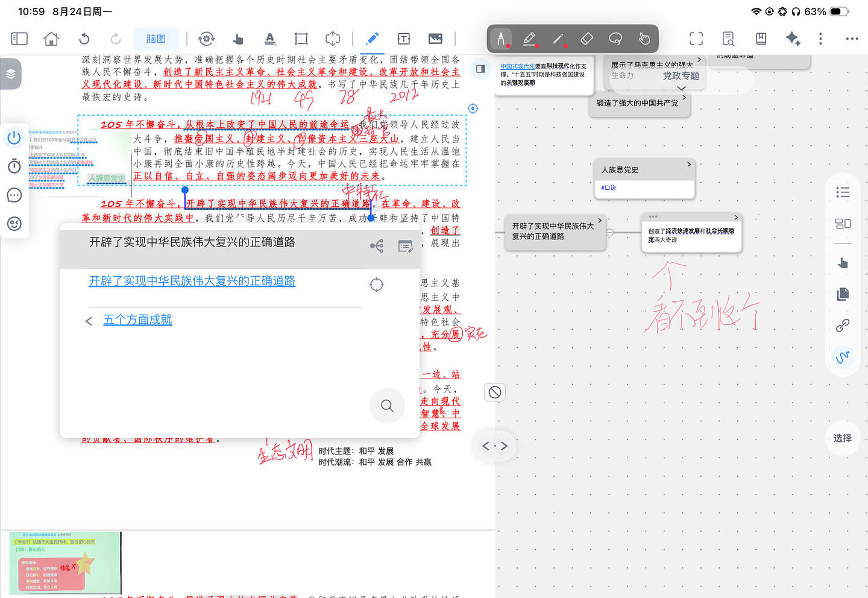Choose the image insert tool
Image resolution: width=868 pixels, height=598 pixels.
[435, 39]
